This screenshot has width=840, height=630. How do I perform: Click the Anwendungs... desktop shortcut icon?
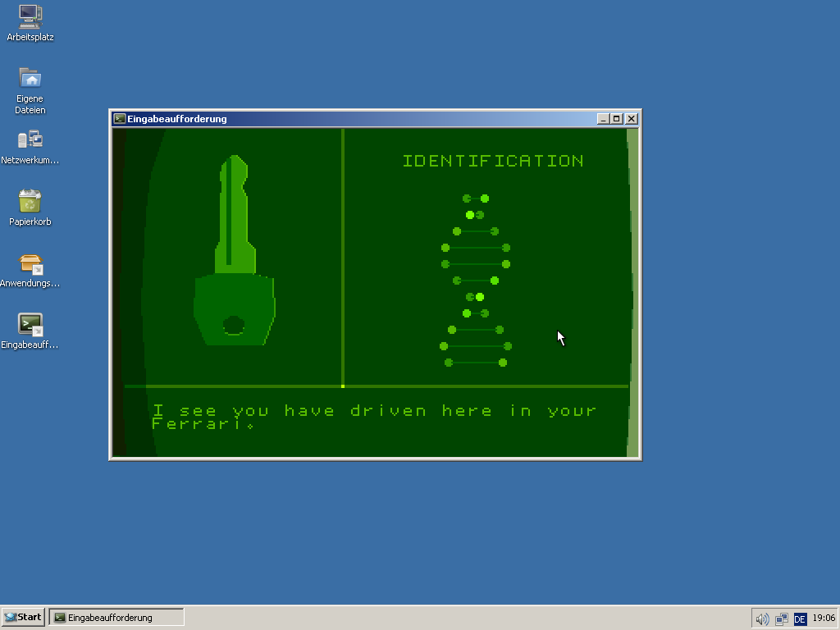pos(30,263)
